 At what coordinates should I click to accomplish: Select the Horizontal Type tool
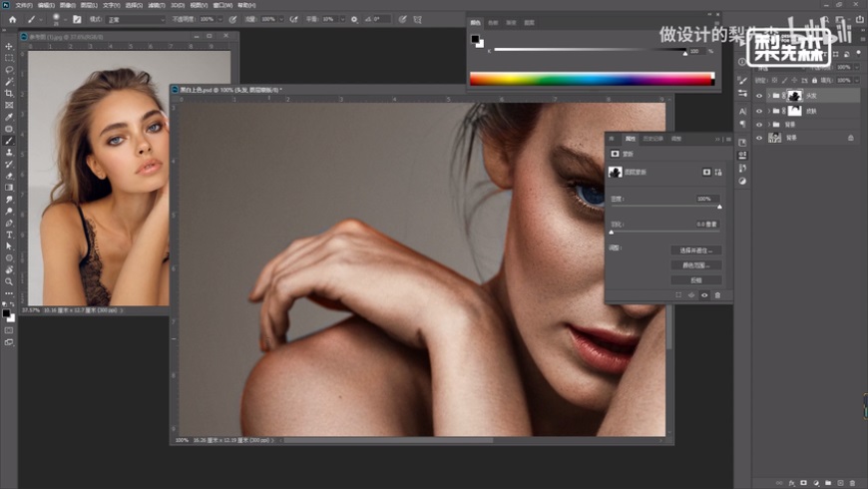tap(9, 234)
